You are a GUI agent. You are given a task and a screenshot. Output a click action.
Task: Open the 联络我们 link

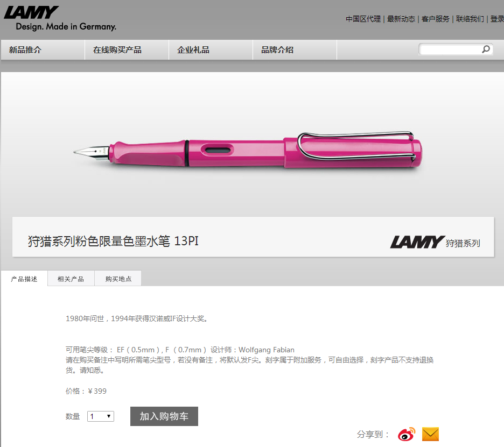click(470, 19)
